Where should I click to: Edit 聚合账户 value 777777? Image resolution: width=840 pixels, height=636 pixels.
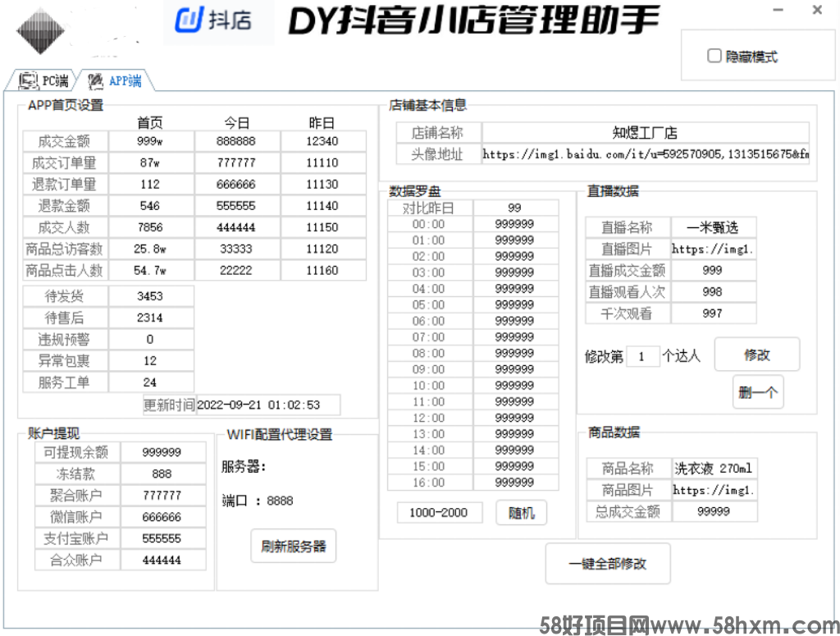pos(163,496)
